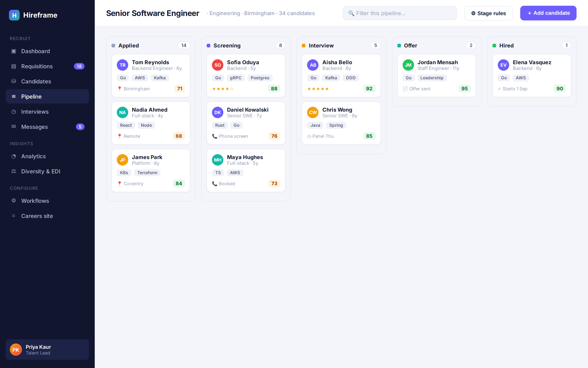Open Nadia Ahmed candidate card
This screenshot has height=368, width=588.
pyautogui.click(x=151, y=123)
